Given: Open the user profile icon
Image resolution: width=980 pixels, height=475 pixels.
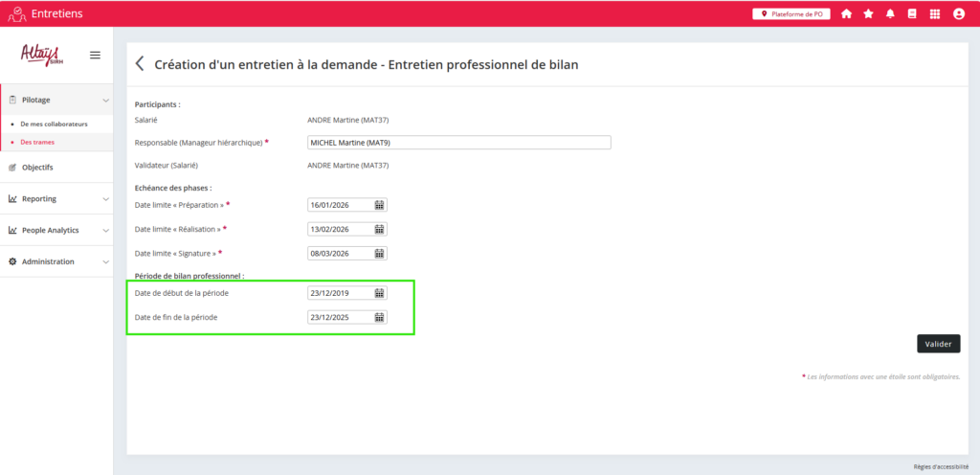Looking at the screenshot, I should point(958,14).
